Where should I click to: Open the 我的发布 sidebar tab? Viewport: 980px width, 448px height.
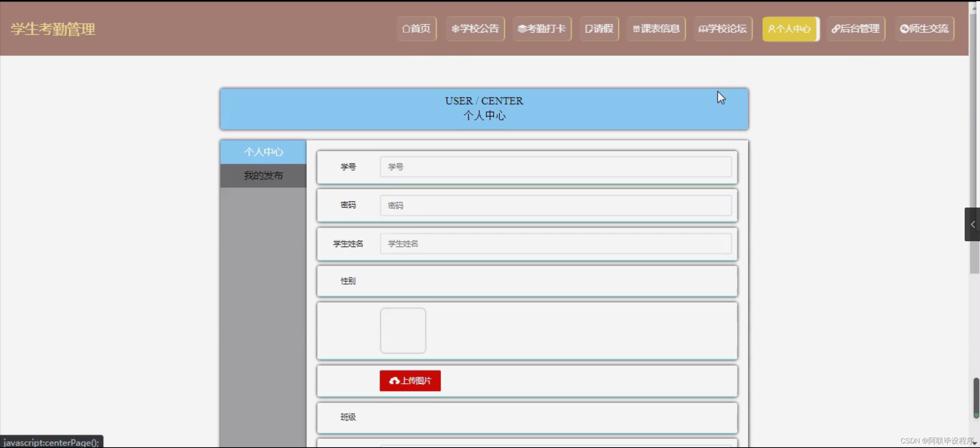[x=263, y=175]
